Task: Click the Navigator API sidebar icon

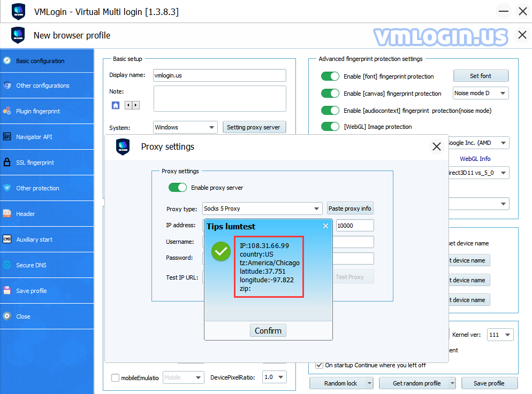Action: coord(7,137)
